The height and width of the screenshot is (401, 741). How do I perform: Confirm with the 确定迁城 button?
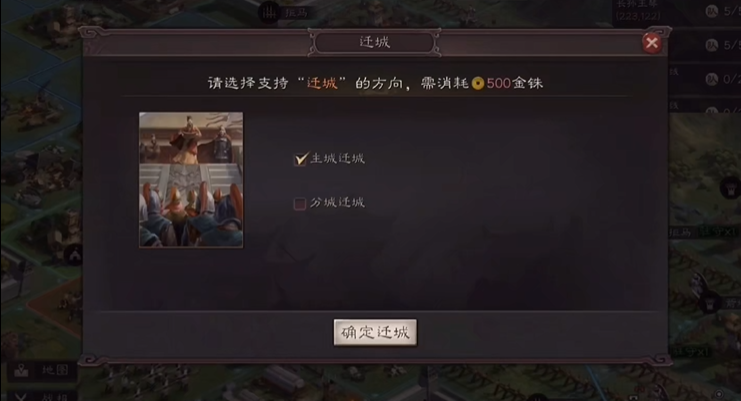pos(375,333)
